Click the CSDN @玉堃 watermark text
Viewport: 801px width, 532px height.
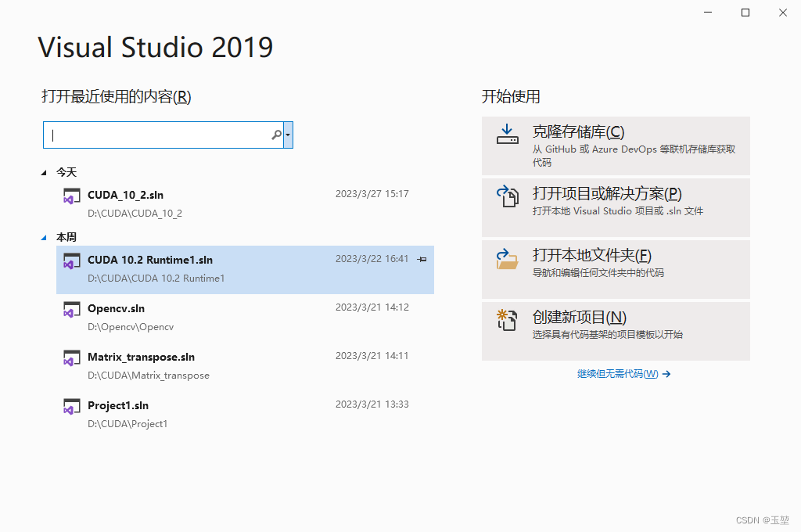763,519
